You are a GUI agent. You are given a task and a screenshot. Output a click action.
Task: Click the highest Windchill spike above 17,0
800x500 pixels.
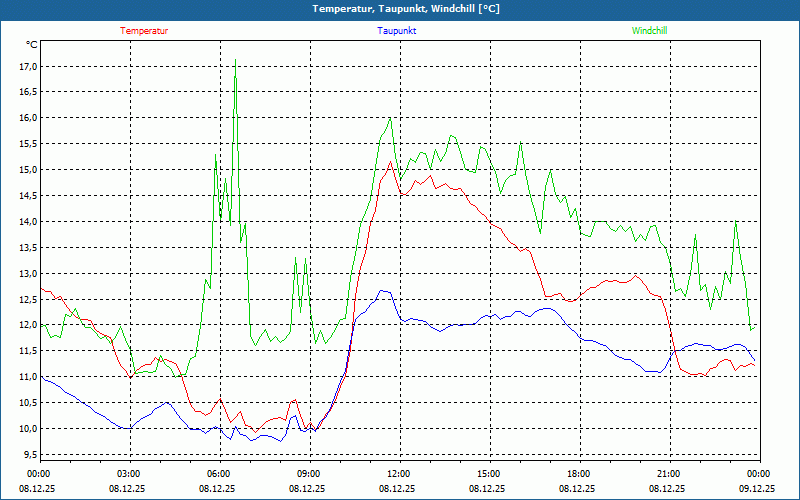[x=236, y=61]
